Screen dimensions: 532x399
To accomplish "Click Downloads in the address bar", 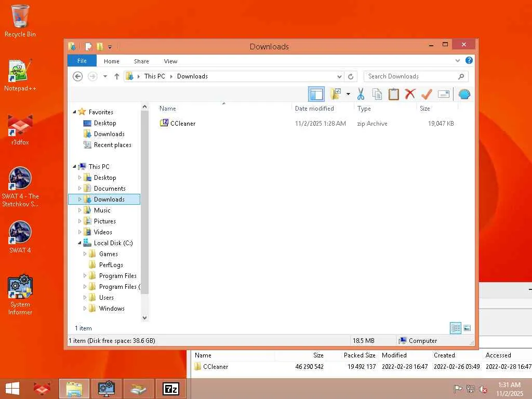I will point(192,76).
